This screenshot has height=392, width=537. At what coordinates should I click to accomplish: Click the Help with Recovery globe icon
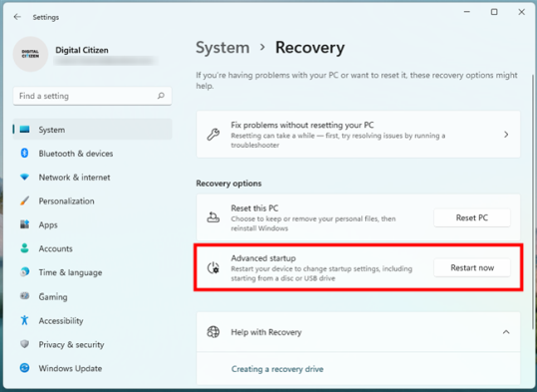(213, 332)
